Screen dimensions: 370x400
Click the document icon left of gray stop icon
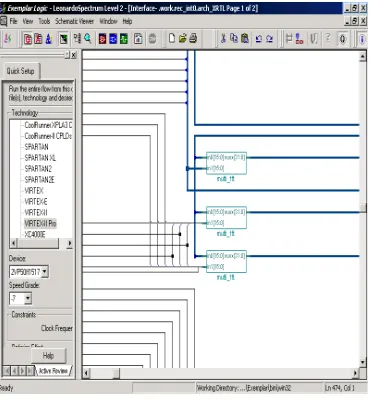tap(138, 39)
